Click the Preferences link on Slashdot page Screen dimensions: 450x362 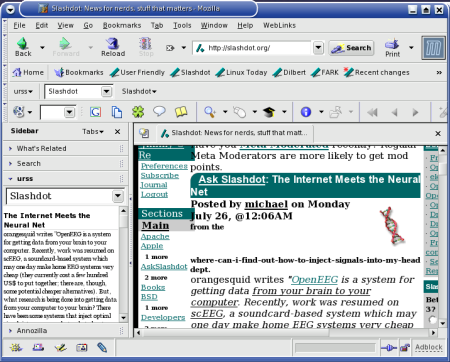pyautogui.click(x=164, y=166)
